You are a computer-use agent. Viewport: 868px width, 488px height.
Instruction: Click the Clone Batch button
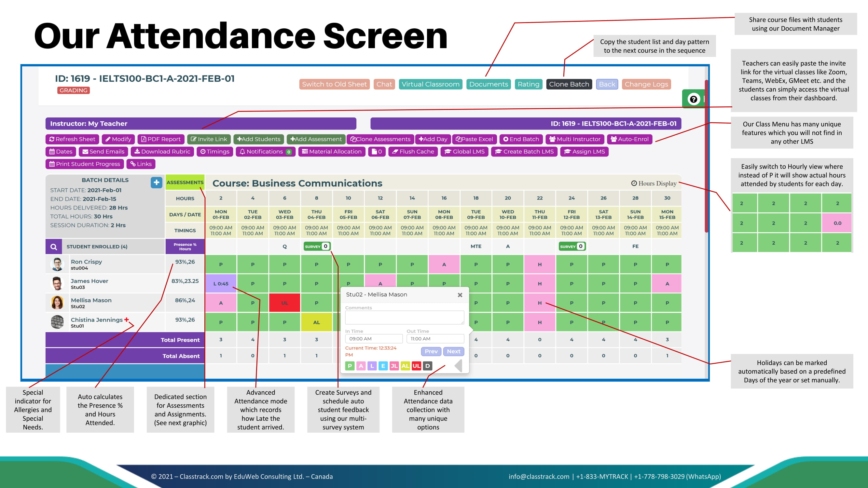coord(569,84)
